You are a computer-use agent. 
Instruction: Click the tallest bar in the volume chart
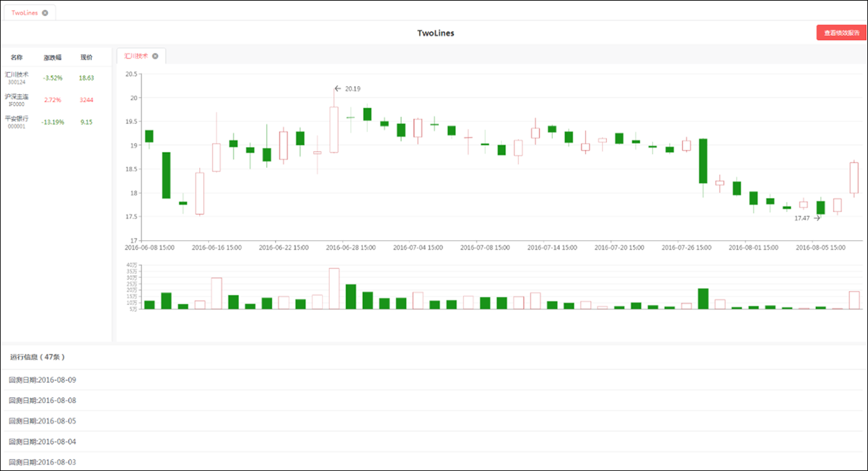point(334,289)
